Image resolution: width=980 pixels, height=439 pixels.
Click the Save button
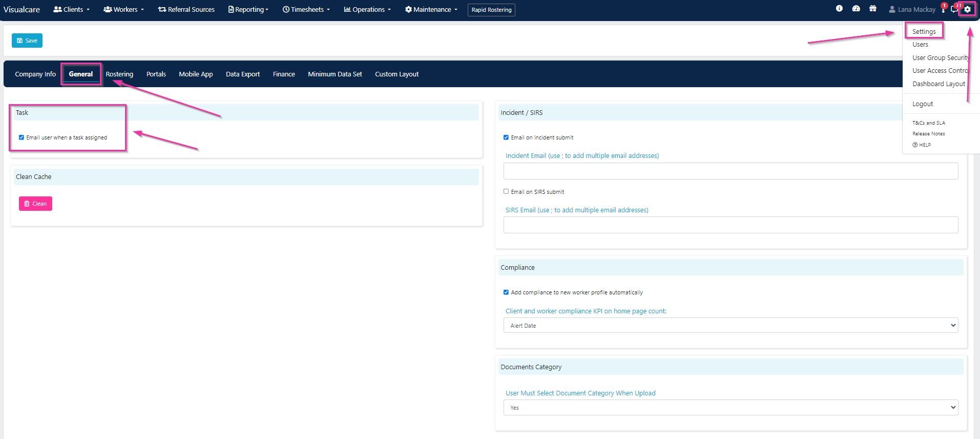click(x=27, y=41)
